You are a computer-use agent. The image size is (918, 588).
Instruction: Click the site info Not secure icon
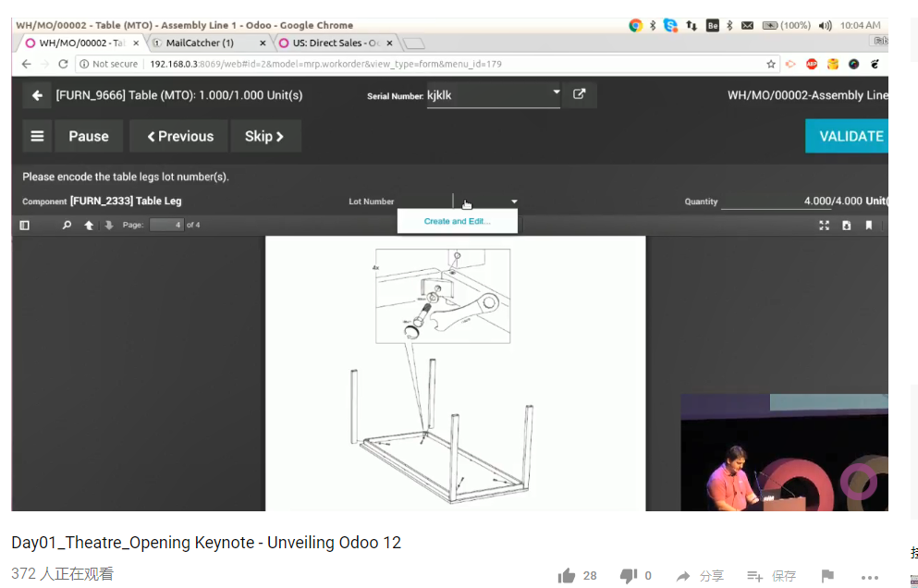coord(84,64)
